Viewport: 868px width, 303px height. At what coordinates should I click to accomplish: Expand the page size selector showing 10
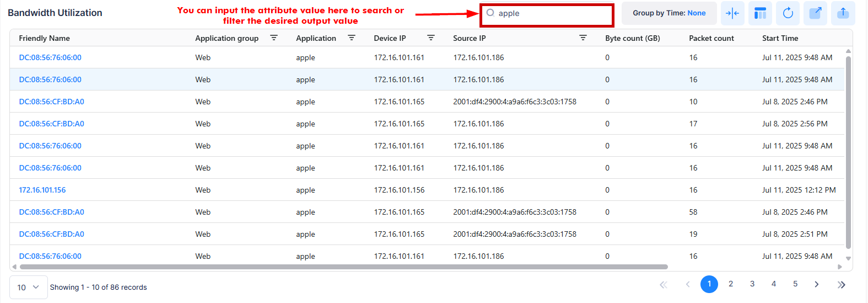(28, 288)
